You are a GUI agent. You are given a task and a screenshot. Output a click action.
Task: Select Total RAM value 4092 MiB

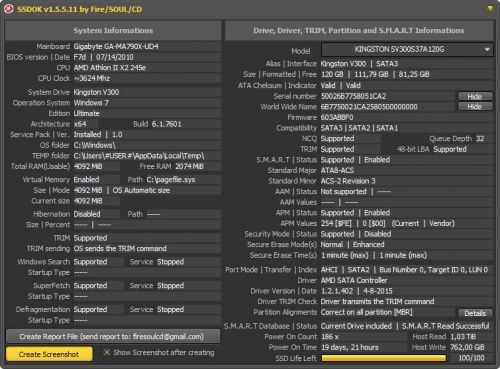pos(88,166)
